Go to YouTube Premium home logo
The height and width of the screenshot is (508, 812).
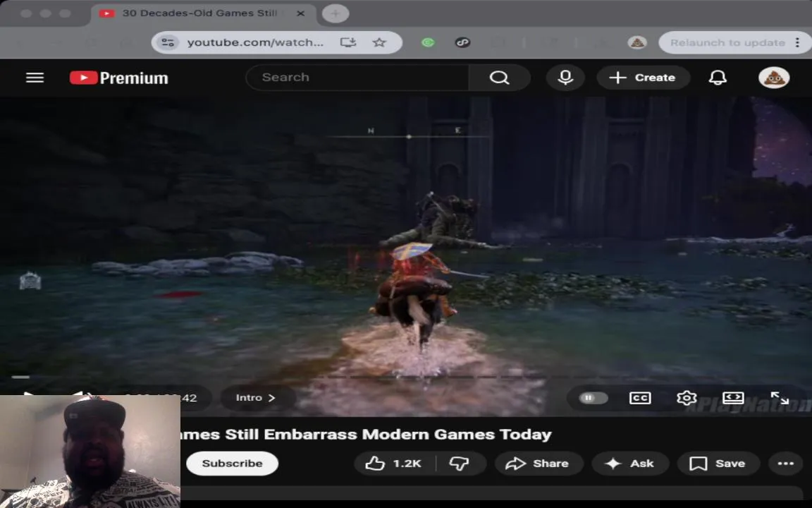(x=119, y=78)
